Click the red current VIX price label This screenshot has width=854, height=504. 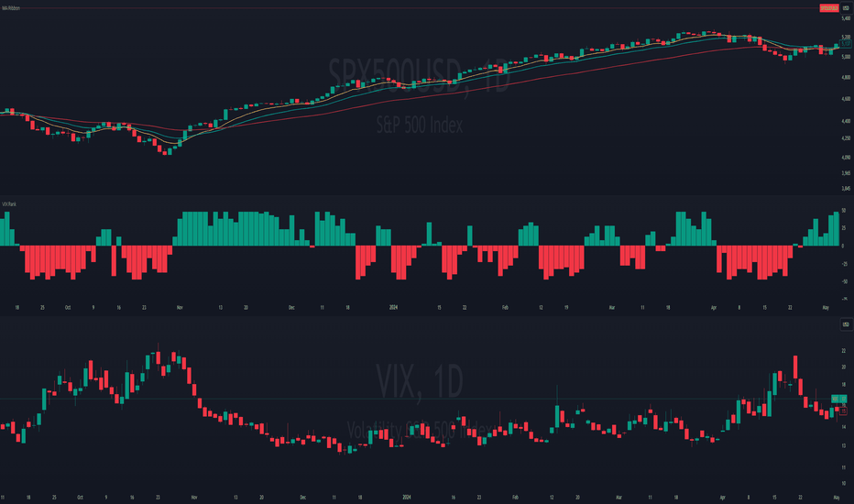coord(844,411)
